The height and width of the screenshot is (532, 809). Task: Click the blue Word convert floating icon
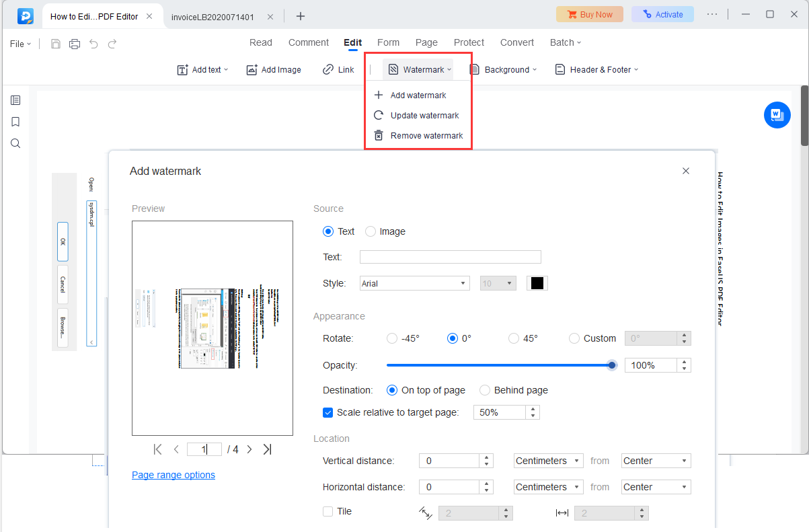(x=777, y=115)
